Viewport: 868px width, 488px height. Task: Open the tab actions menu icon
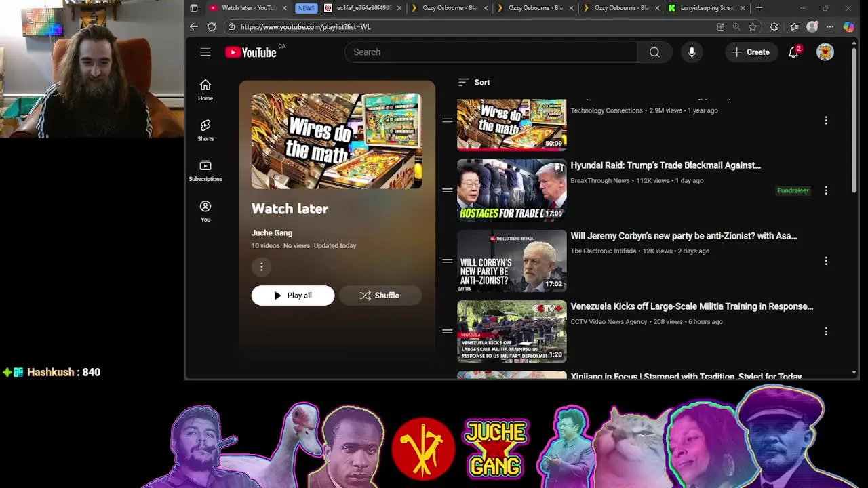click(x=194, y=8)
